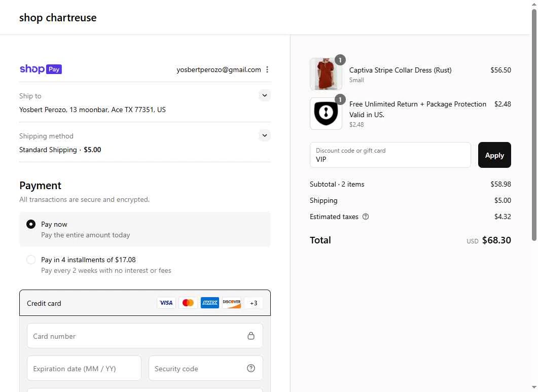Select Pay in 4 installments option
Screen dimensions: 538x392
tap(145, 265)
